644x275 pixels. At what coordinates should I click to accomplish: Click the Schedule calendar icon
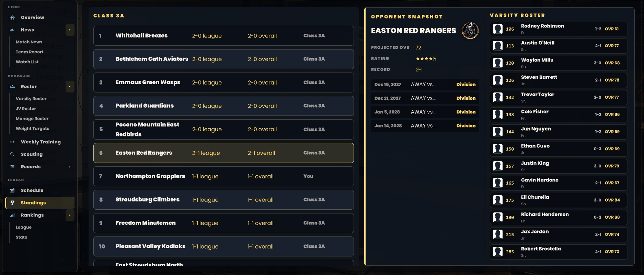coord(12,190)
